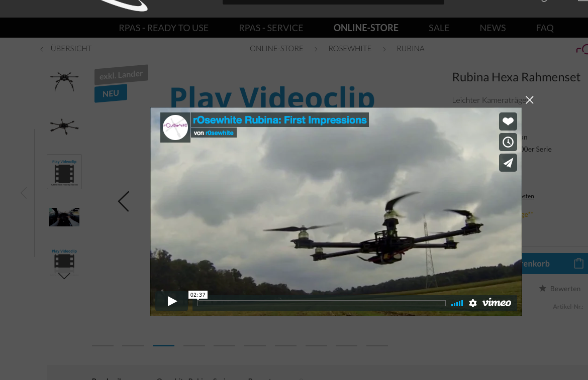The height and width of the screenshot is (380, 588).
Task: Click the rOsewhite channel avatar
Action: click(x=175, y=128)
